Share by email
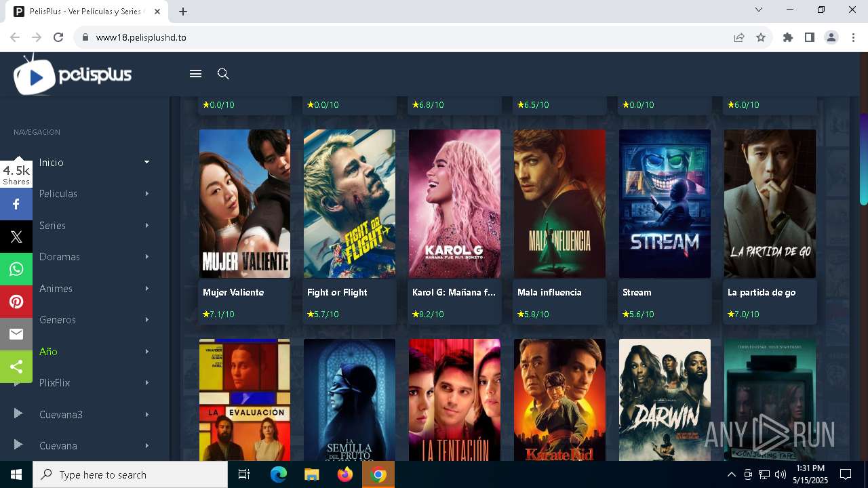 tap(16, 334)
